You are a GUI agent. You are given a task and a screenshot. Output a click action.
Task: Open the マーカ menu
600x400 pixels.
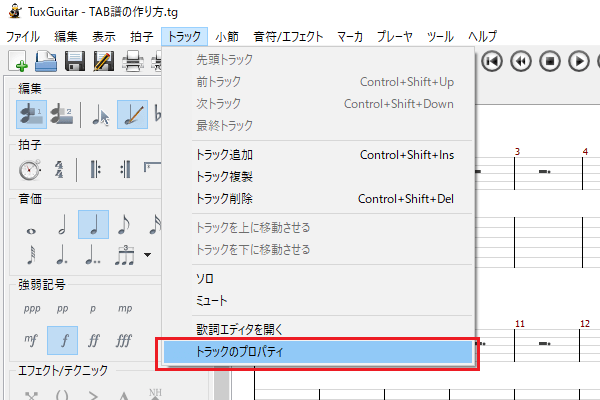[350, 37]
